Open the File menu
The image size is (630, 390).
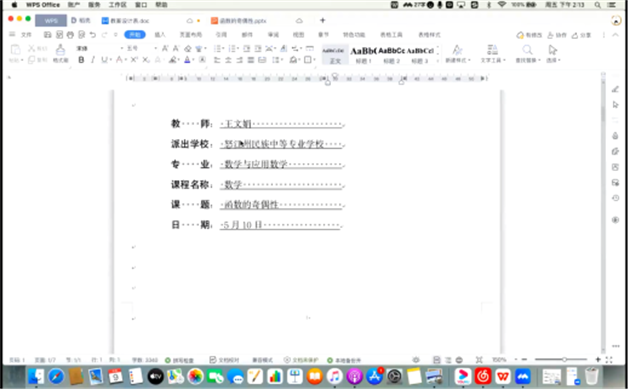26,35
